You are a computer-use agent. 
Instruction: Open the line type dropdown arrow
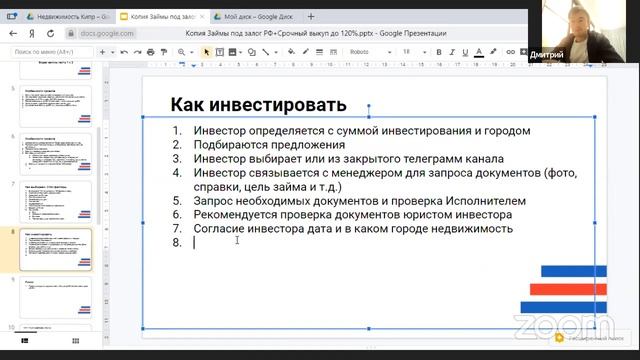click(276, 52)
